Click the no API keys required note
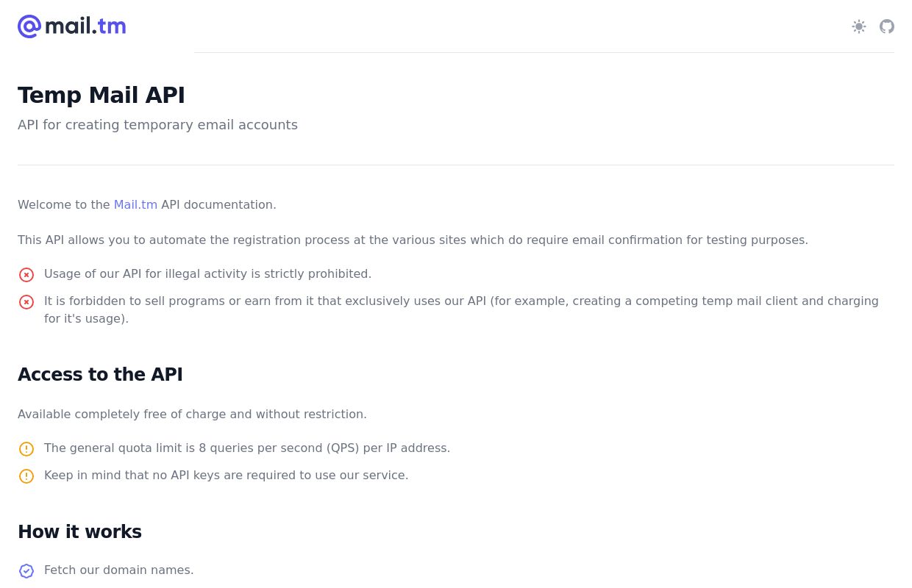912x588 pixels. (227, 476)
